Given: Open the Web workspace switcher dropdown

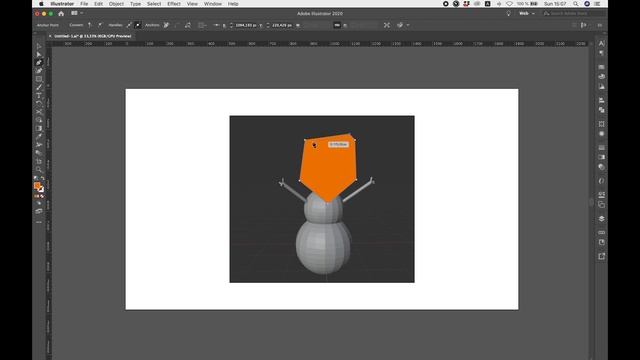Looking at the screenshot, I should point(527,13).
